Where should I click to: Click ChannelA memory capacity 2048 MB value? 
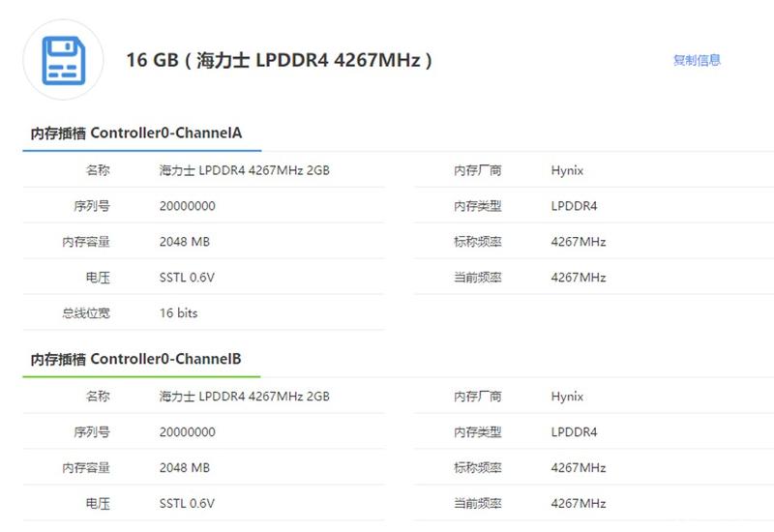pyautogui.click(x=185, y=241)
